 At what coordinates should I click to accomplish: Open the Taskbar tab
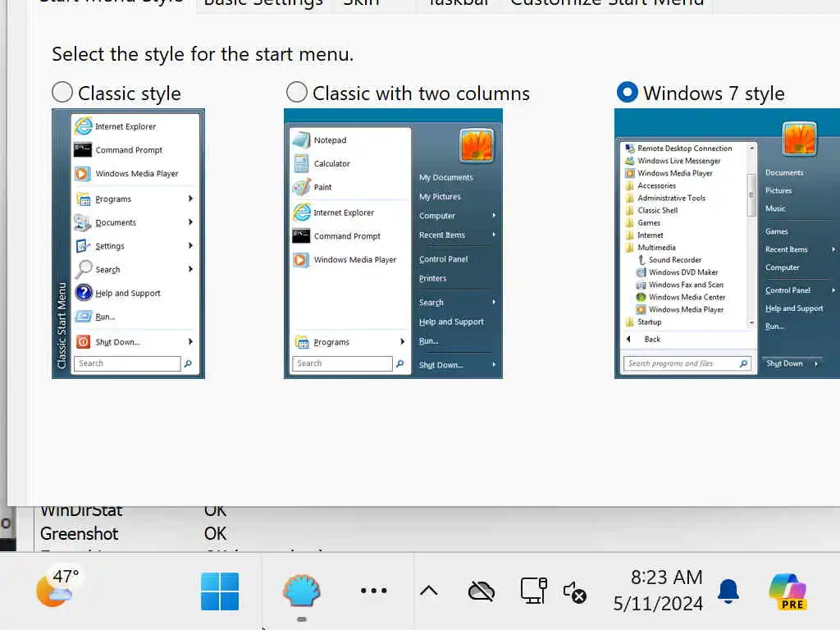(x=459, y=3)
